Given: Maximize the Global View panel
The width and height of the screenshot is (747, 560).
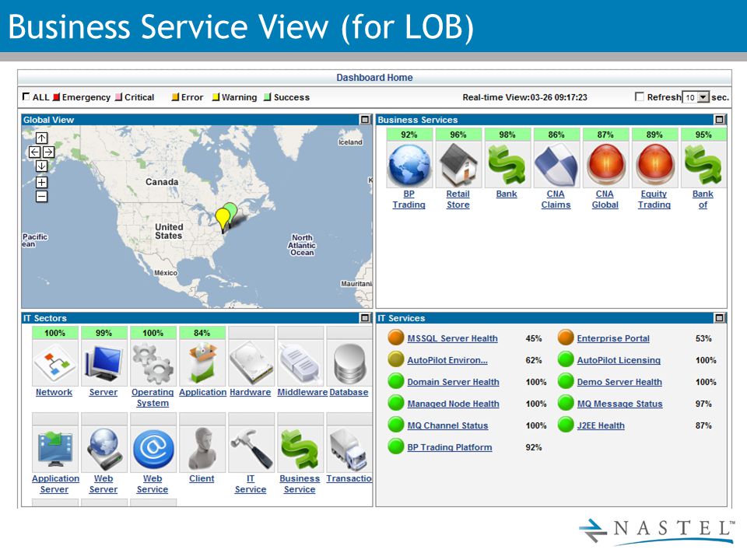Looking at the screenshot, I should click(365, 120).
